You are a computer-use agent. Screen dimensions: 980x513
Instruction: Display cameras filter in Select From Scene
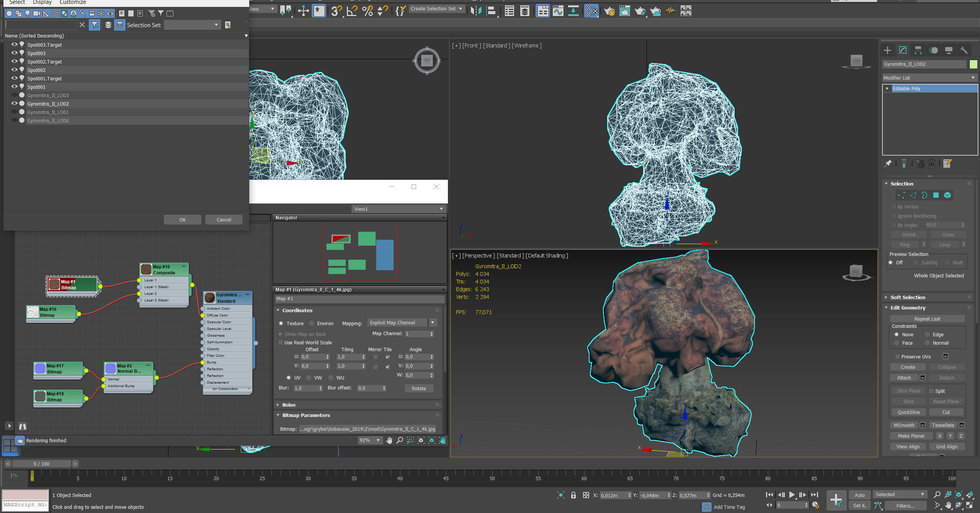tap(37, 13)
